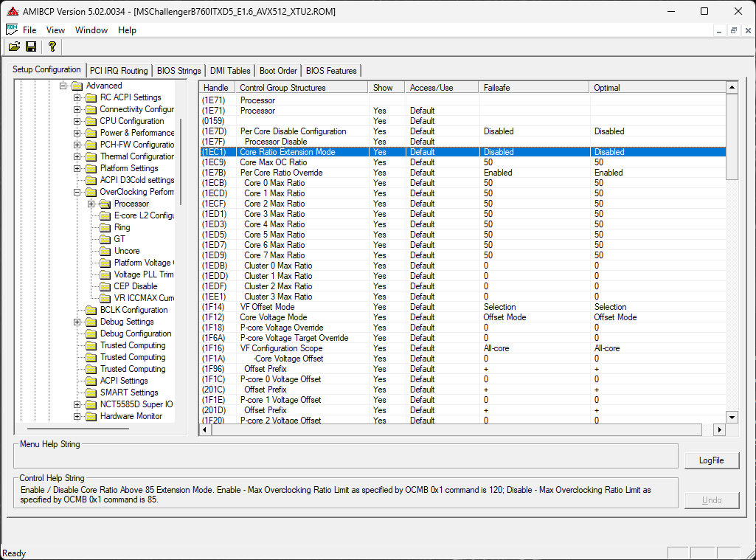
Task: Open the File menu
Action: (x=30, y=30)
